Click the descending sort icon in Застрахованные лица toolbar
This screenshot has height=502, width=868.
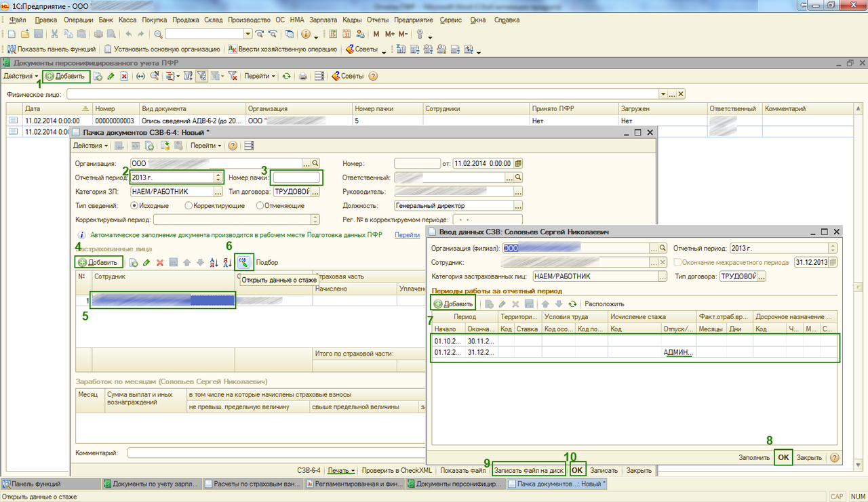(x=227, y=262)
